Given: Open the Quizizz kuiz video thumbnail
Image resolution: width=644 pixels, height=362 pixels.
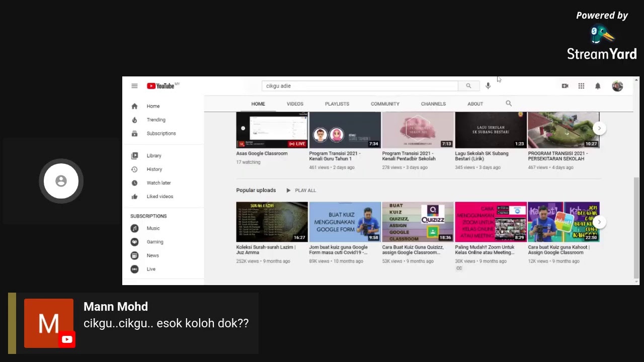Looking at the screenshot, I should pyautogui.click(x=418, y=222).
